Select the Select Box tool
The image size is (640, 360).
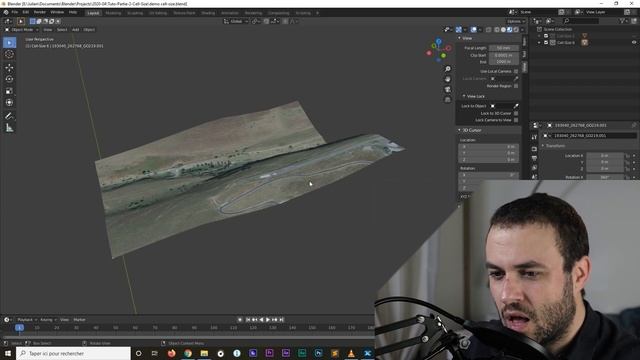[x=9, y=42]
